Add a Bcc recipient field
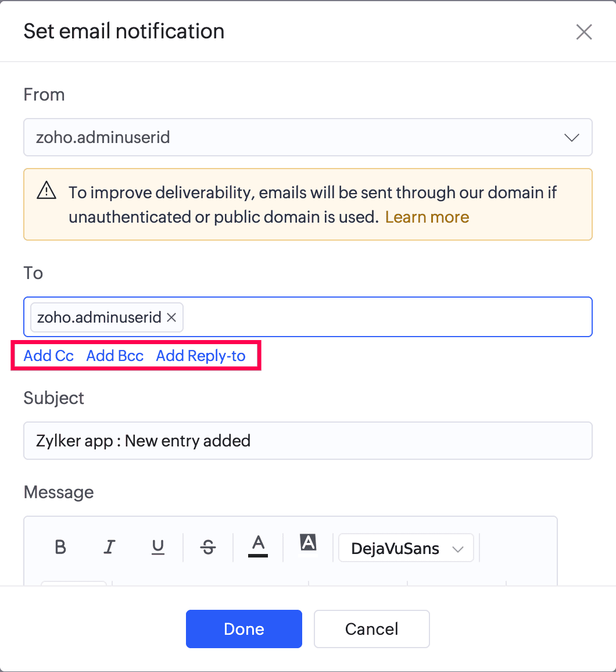This screenshot has height=672, width=616. coord(115,356)
